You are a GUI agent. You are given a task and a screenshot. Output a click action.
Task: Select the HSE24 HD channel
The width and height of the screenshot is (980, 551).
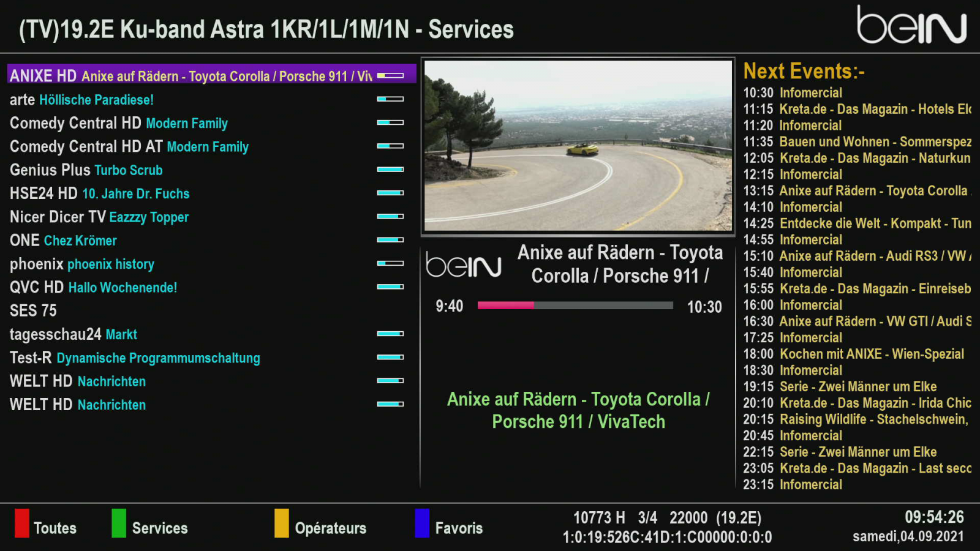[x=211, y=193]
